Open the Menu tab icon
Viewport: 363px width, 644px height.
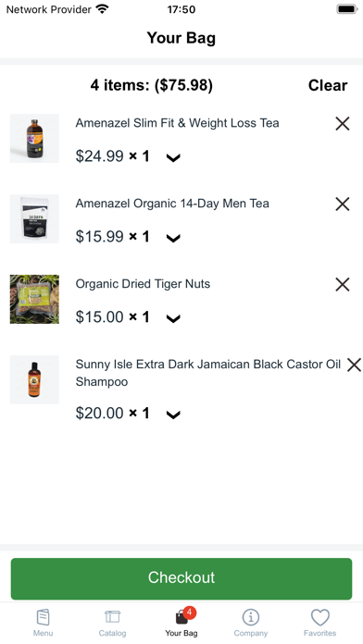pos(43,617)
